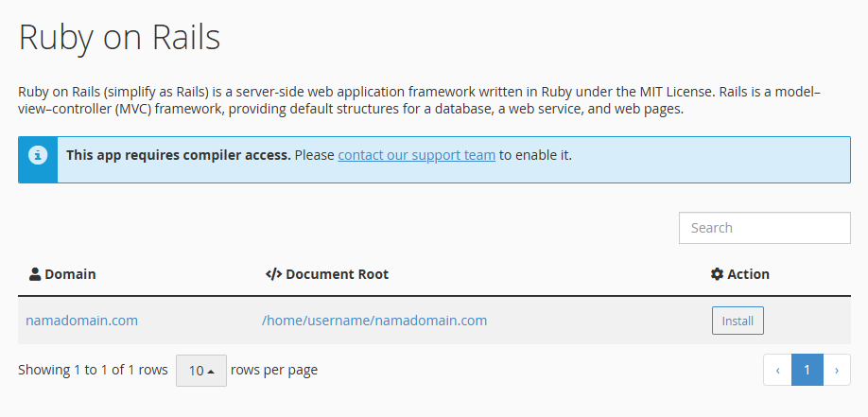Click the bold compiler access warning text
868x417 pixels.
click(x=179, y=155)
